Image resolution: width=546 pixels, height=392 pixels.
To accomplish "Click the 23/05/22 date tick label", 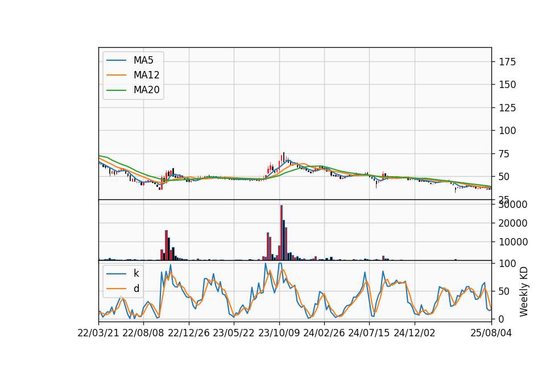I will point(233,333).
